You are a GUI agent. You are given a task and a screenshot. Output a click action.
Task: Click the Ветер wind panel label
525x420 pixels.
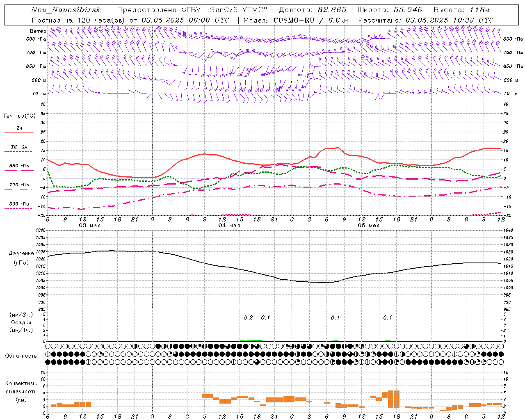point(38,31)
